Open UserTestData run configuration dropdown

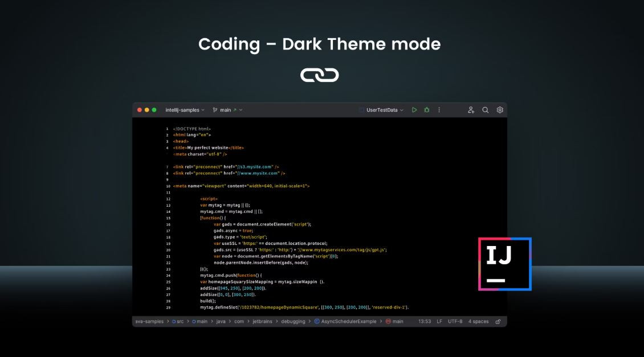tap(381, 110)
